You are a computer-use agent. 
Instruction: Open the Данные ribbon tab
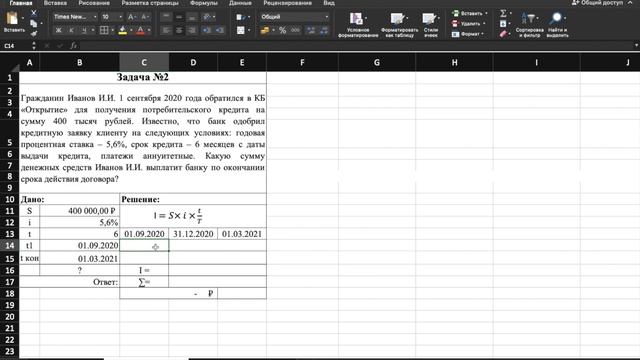click(x=240, y=3)
